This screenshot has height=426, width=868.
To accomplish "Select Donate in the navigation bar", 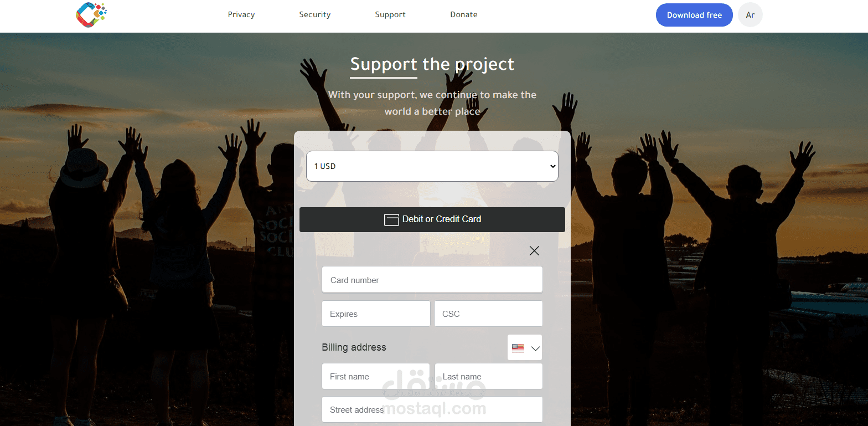I will point(464,15).
